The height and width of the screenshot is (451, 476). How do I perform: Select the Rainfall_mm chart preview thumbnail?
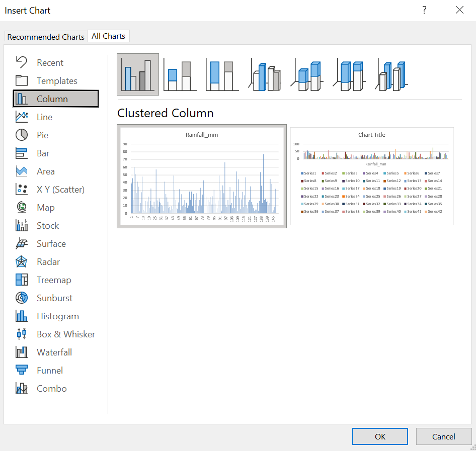(202, 176)
